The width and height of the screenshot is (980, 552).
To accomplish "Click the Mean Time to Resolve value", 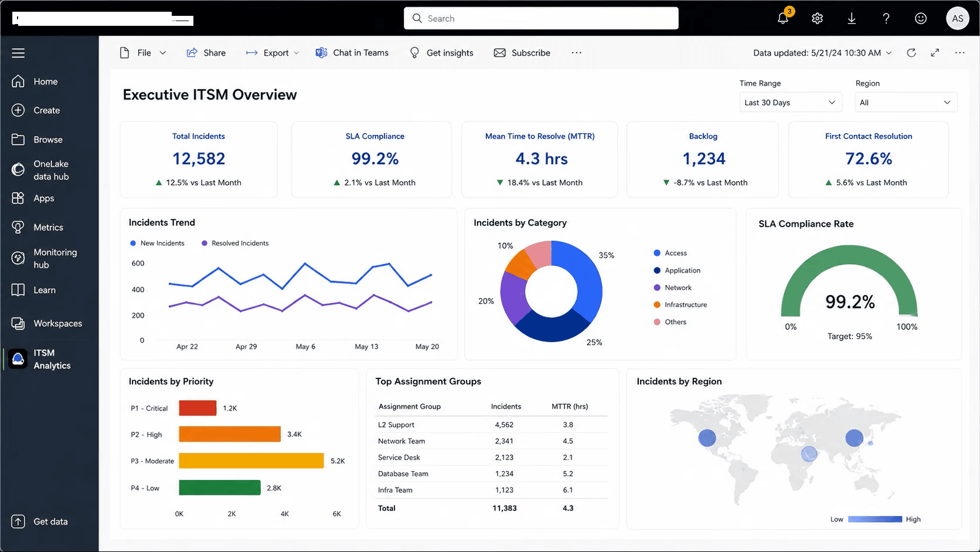I will [542, 159].
